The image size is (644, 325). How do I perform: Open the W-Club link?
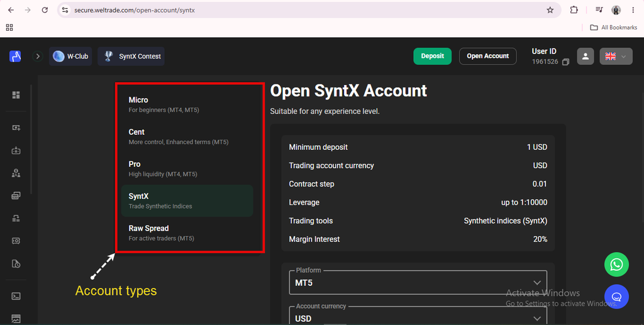point(70,56)
